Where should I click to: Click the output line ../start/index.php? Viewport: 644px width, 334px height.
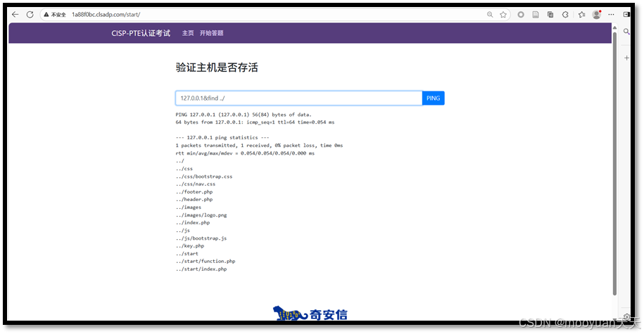(x=201, y=269)
